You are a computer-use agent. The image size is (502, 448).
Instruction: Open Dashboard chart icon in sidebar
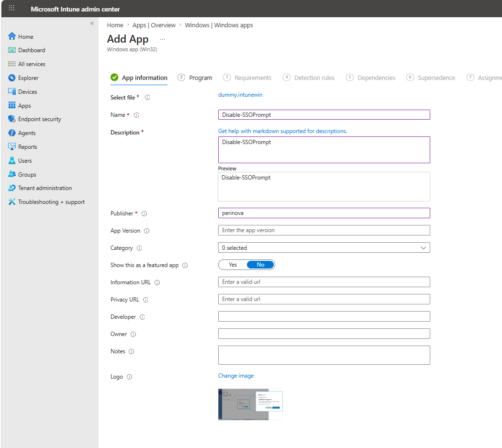point(12,50)
